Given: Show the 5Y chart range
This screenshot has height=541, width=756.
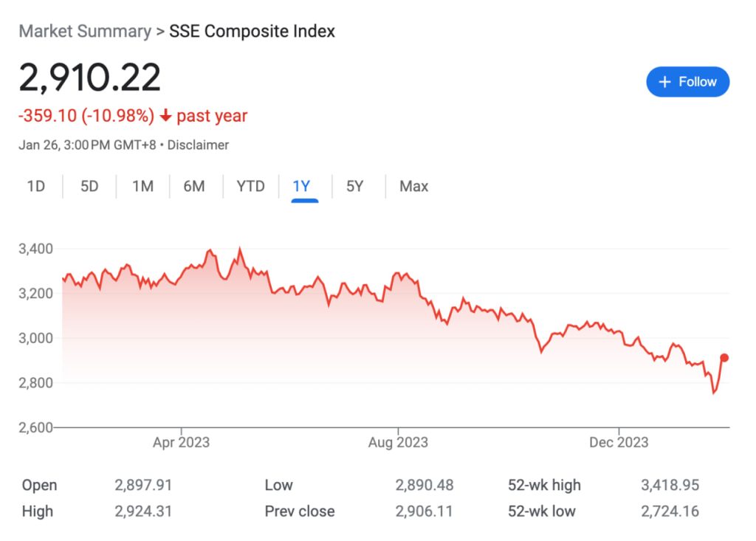Looking at the screenshot, I should [355, 186].
